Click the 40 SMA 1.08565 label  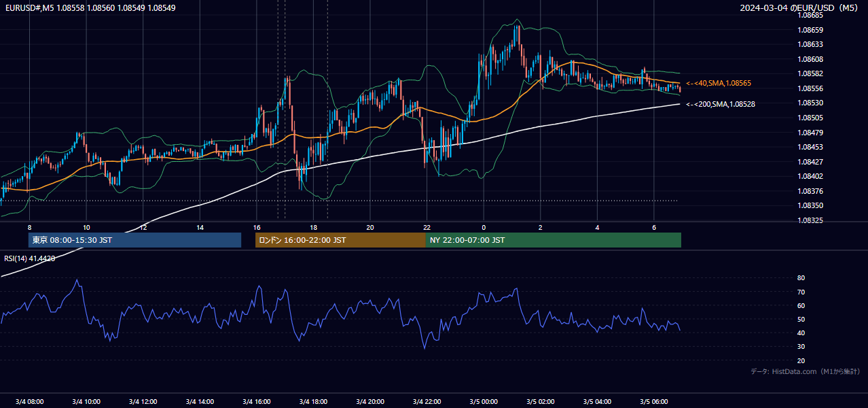point(719,83)
